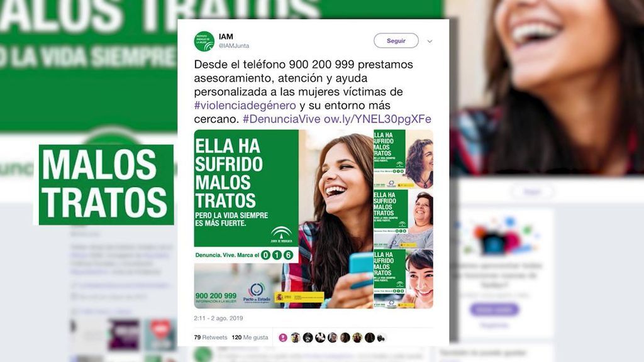This screenshot has width=644, height=362.
Task: Enlarge the main campaign image with phone
Action: point(284,219)
